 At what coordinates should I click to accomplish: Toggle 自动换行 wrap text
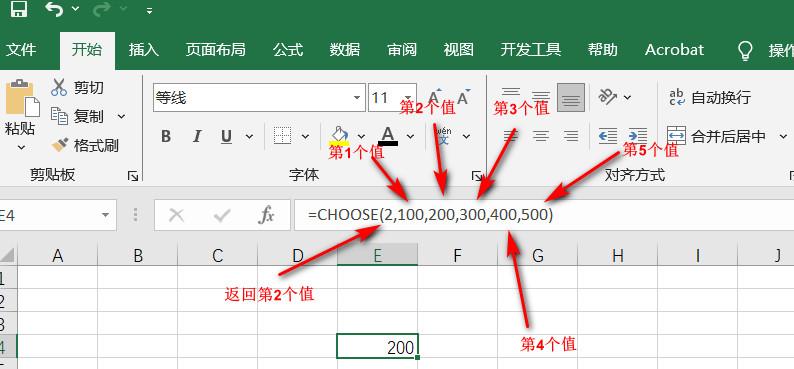[710, 98]
